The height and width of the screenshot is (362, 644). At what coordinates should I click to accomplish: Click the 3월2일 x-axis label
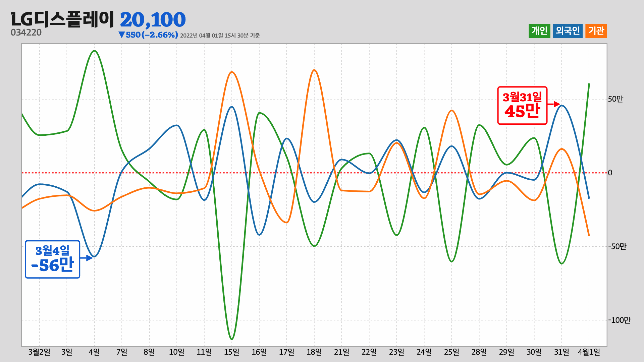[x=39, y=352]
